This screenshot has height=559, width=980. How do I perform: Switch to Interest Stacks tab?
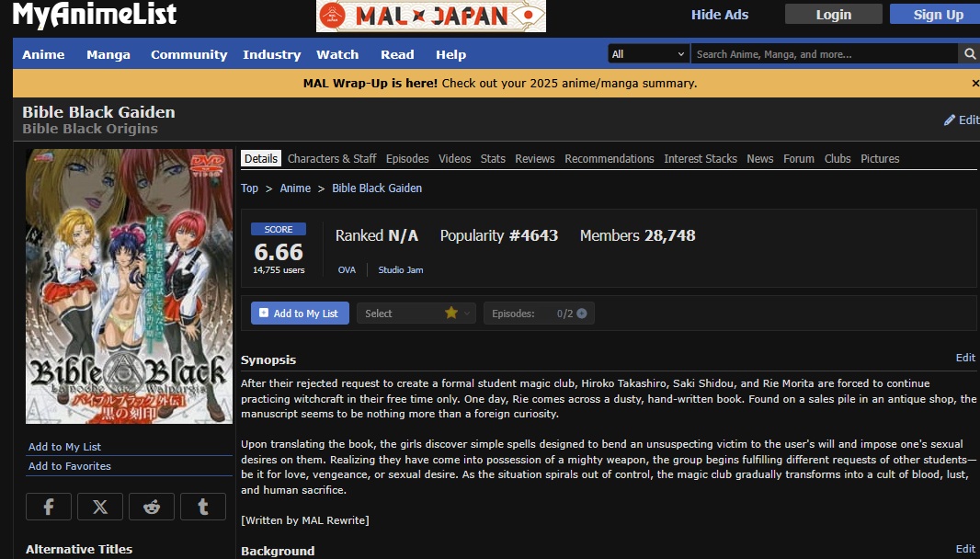pyautogui.click(x=700, y=159)
